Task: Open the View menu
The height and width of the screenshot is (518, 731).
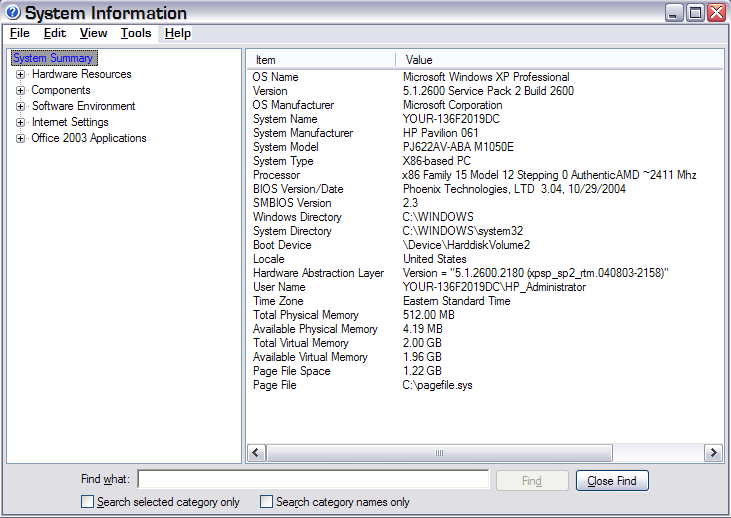Action: coord(93,33)
